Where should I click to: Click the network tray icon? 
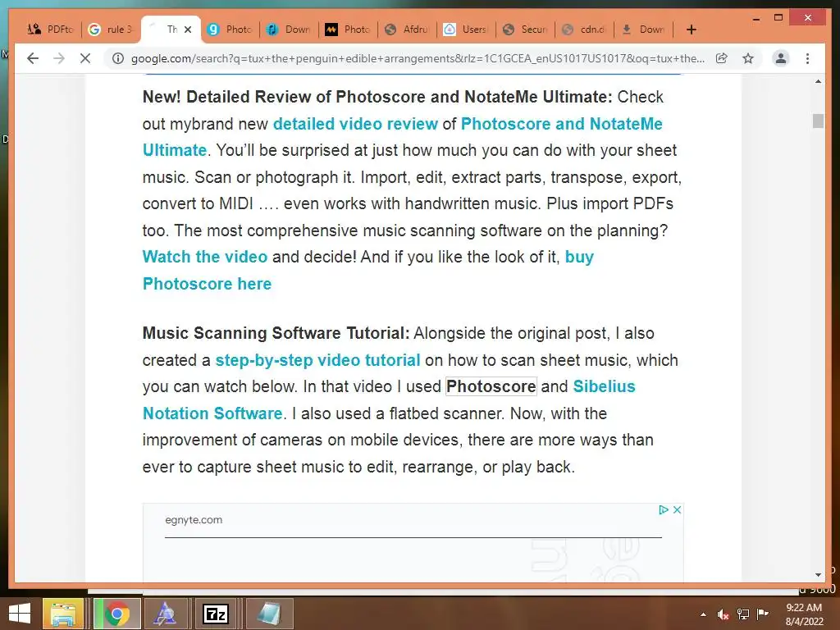coord(743,614)
